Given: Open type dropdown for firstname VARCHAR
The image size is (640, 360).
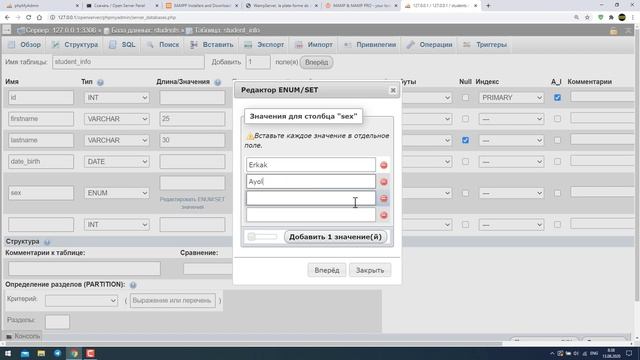Looking at the screenshot, I should [x=117, y=119].
